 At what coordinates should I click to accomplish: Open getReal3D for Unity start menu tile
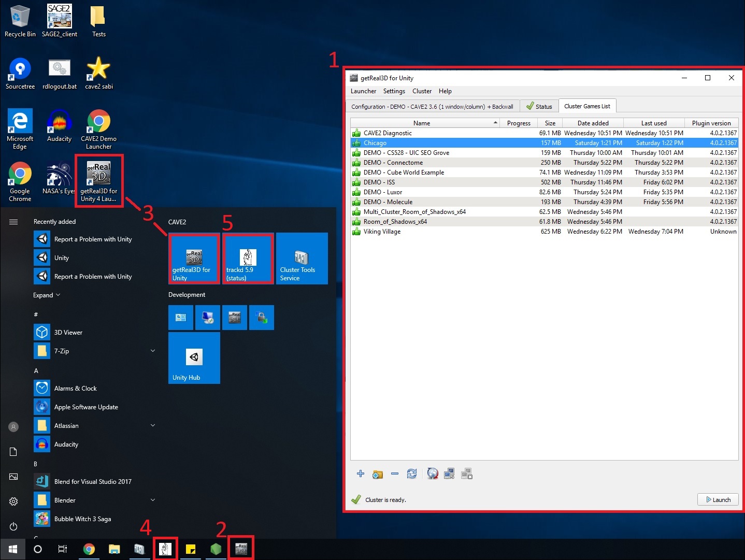pyautogui.click(x=194, y=259)
